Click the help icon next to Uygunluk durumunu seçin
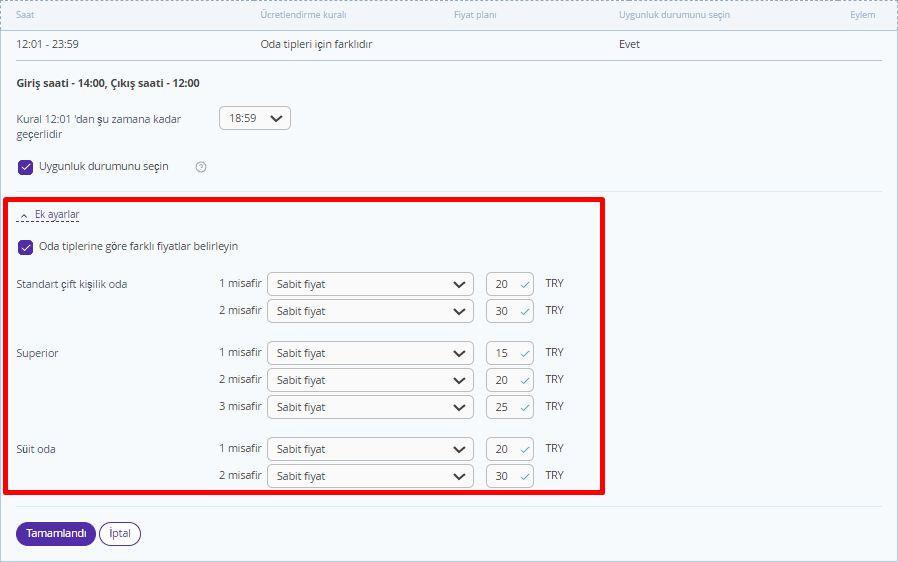898x562 pixels. (200, 167)
